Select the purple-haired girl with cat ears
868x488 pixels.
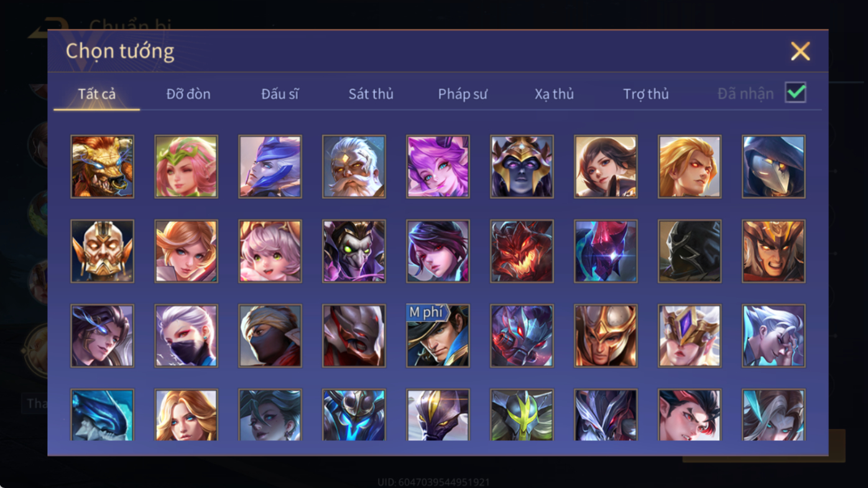click(x=438, y=167)
